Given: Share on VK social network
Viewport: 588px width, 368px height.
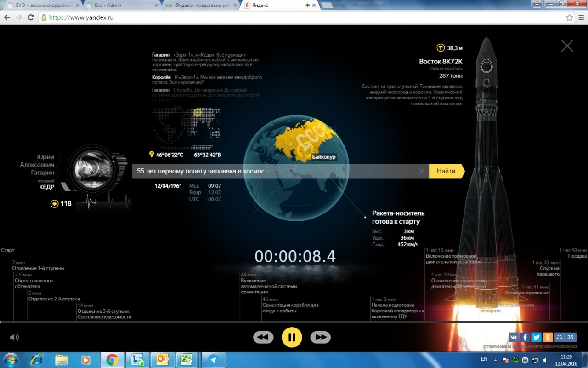Looking at the screenshot, I should tap(514, 337).
